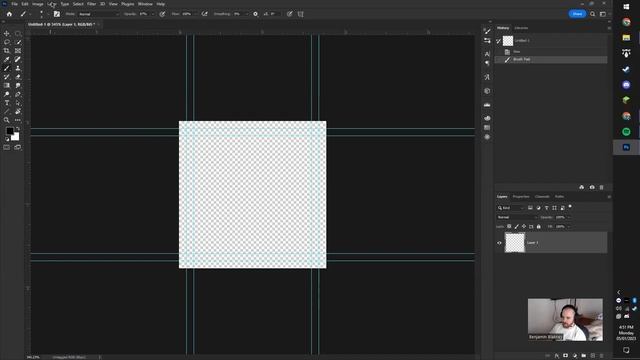Image resolution: width=640 pixels, height=360 pixels.
Task: Open the Filter menu
Action: [91, 4]
